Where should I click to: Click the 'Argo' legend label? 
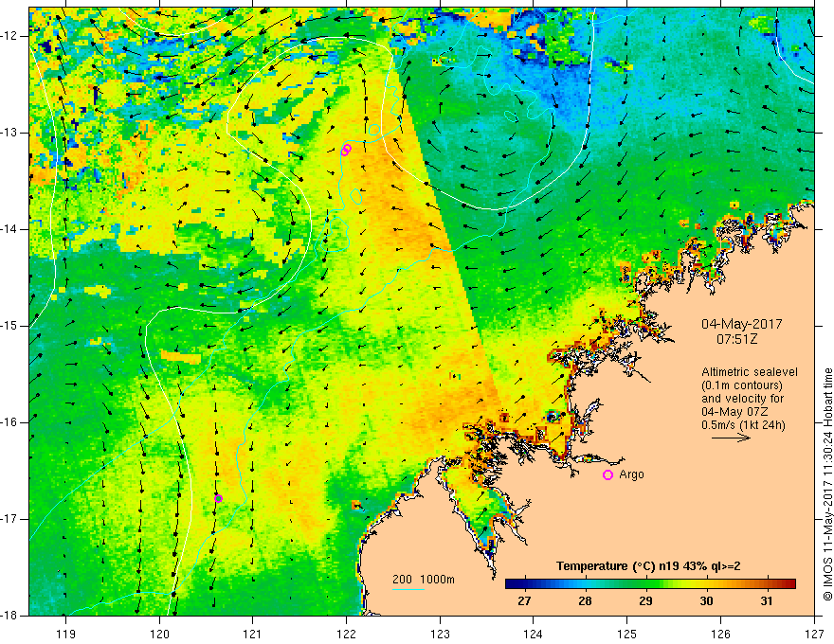coord(631,474)
